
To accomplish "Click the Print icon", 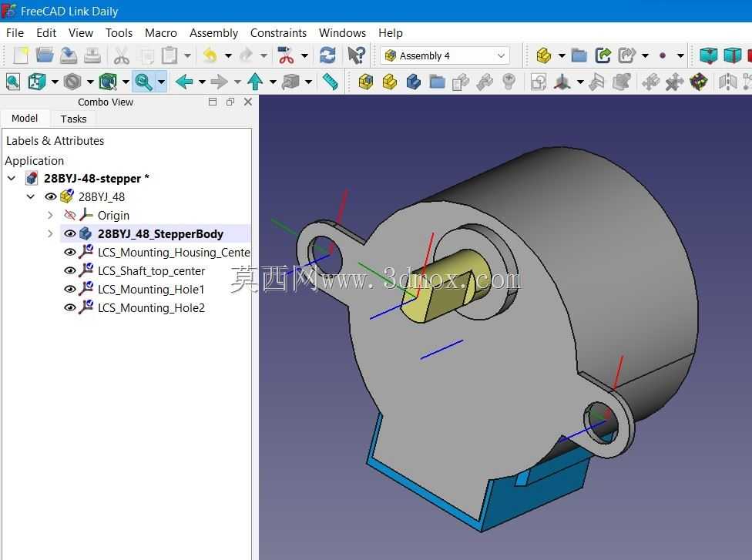I will (92, 55).
